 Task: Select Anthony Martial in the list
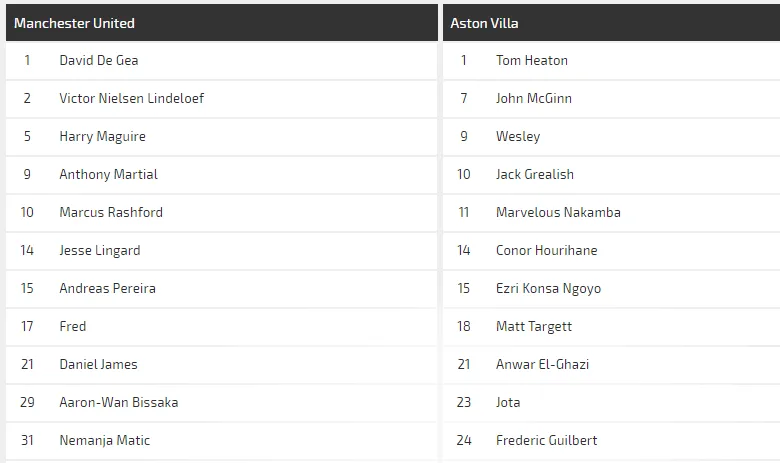tap(108, 174)
